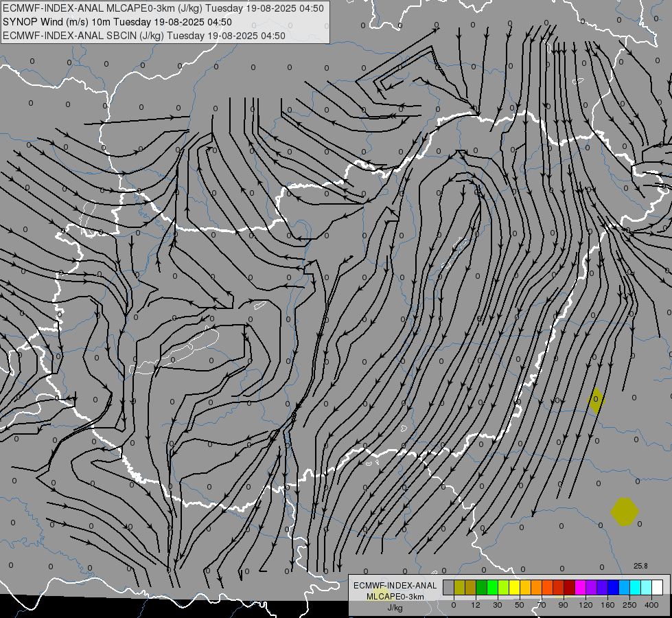Click the small olive diamond CAPE cell
The height and width of the screenshot is (618, 672).
pyautogui.click(x=596, y=400)
